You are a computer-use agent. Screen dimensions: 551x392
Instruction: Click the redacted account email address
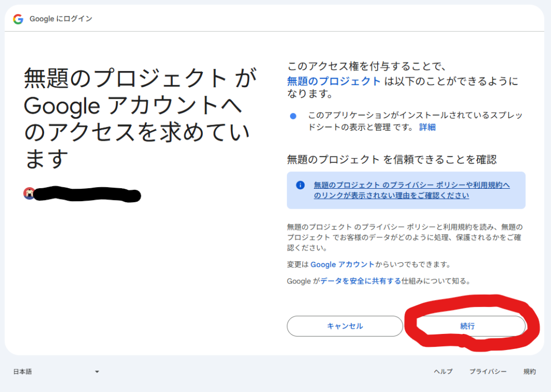click(x=87, y=194)
